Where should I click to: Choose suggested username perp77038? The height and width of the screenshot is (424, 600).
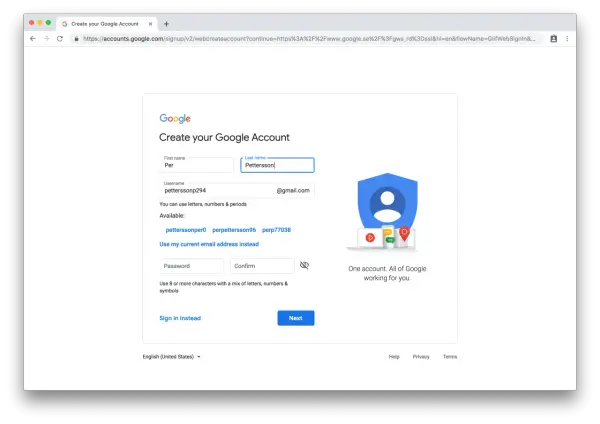(276, 230)
